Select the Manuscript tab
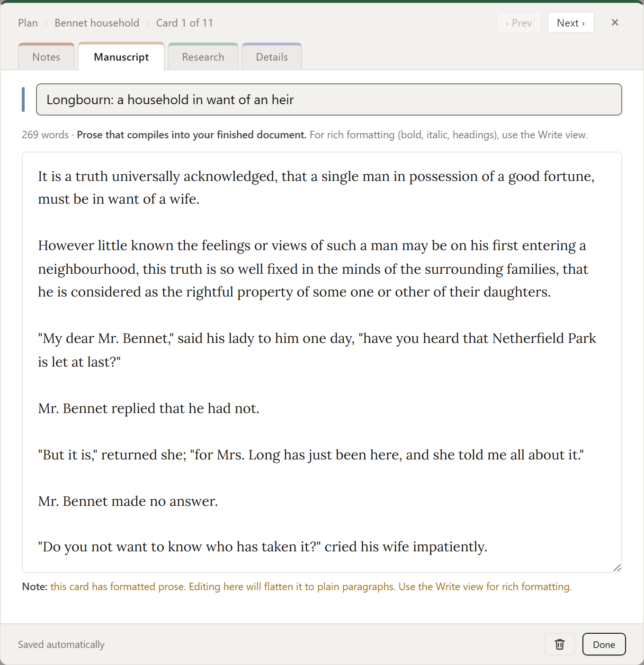The image size is (644, 665). point(121,57)
